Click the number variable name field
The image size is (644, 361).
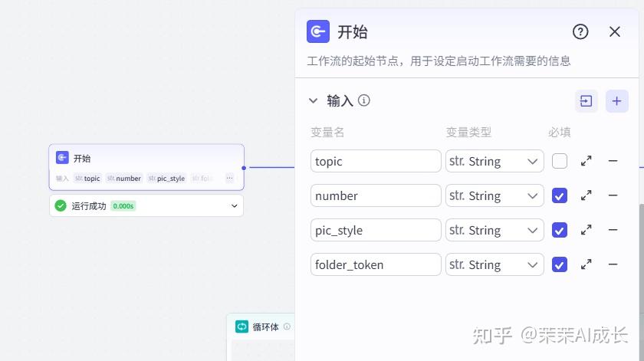tap(376, 195)
